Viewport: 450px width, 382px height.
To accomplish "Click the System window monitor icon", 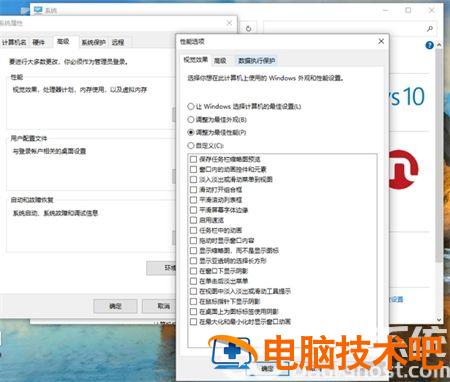I will click(38, 10).
